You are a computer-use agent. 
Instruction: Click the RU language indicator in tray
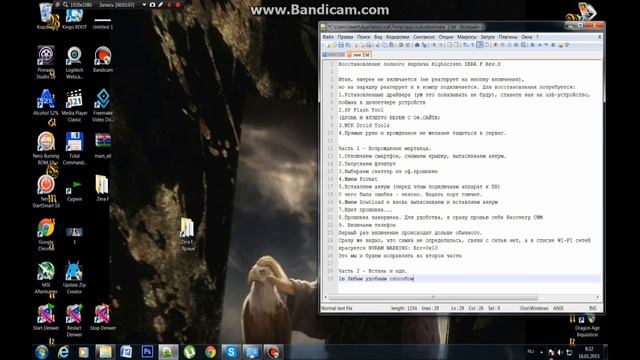tap(531, 351)
